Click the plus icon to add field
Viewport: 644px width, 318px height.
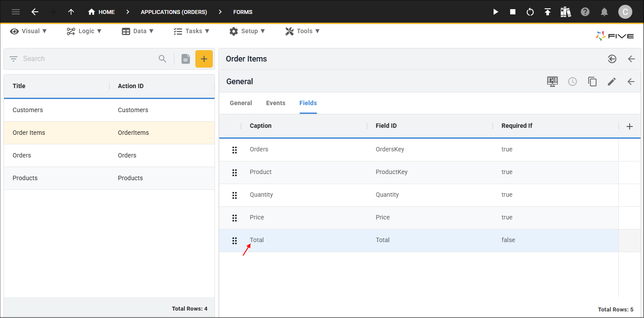(629, 127)
